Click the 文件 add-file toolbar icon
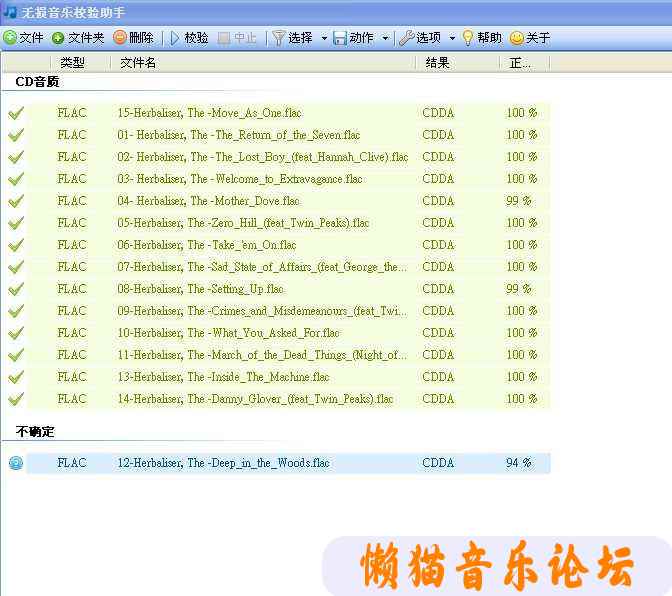 click(x=10, y=38)
